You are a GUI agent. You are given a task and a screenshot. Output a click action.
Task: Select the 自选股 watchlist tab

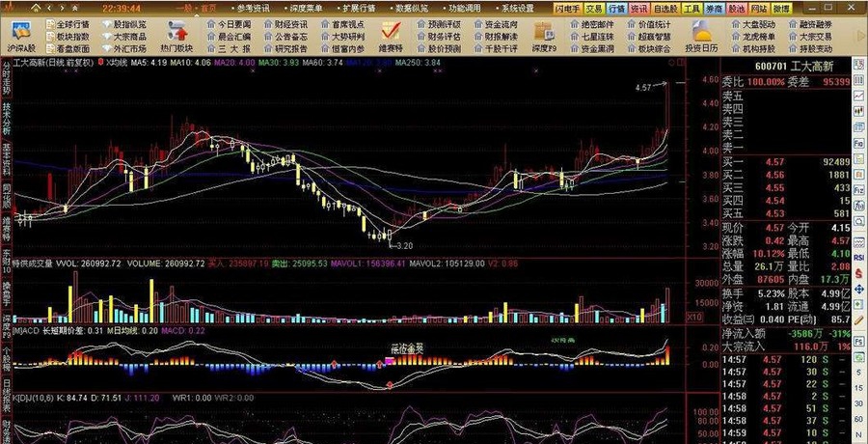665,9
